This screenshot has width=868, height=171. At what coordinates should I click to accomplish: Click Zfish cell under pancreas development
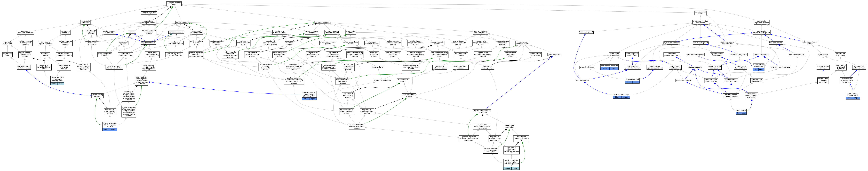tap(605, 68)
